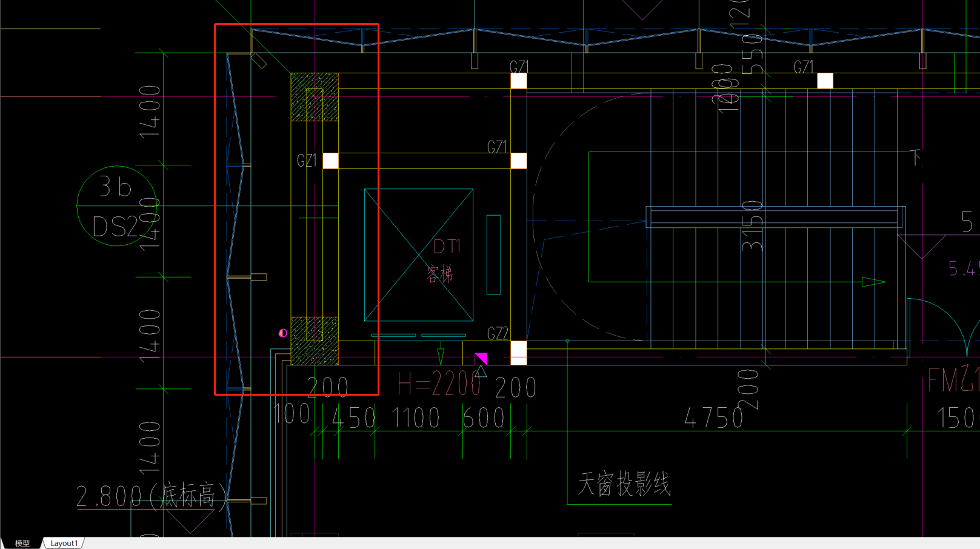This screenshot has height=549, width=980.
Task: Pick the 600 dimension value
Action: pyautogui.click(x=484, y=418)
